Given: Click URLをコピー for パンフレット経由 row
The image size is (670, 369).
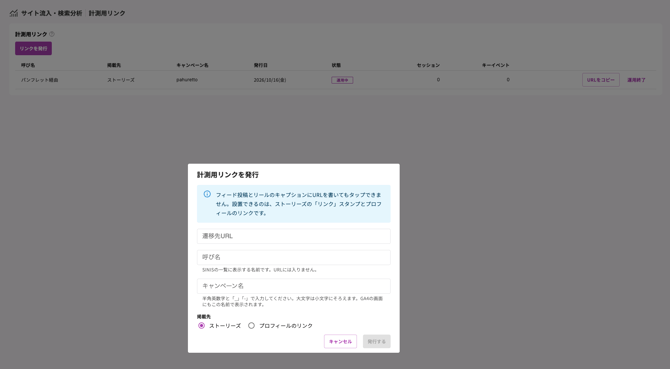Looking at the screenshot, I should [600, 80].
